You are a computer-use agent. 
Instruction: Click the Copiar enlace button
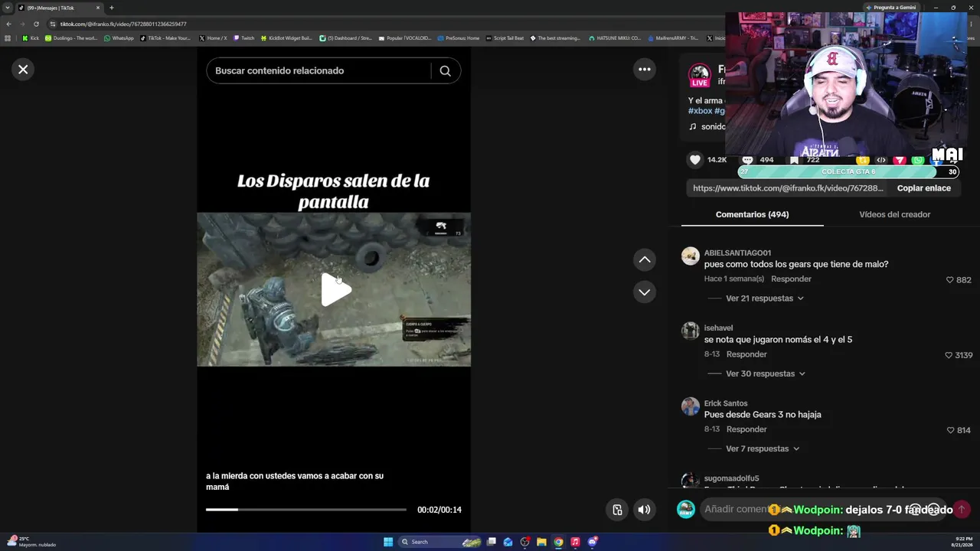pyautogui.click(x=924, y=188)
